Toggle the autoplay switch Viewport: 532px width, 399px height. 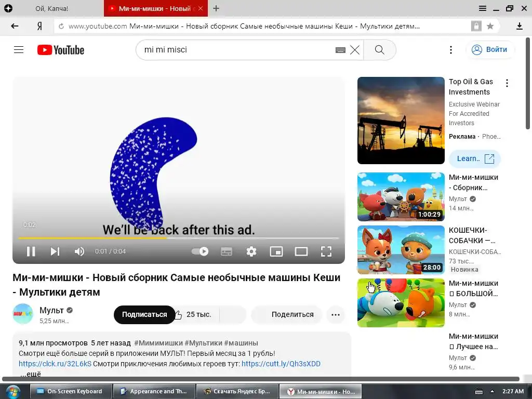200,251
